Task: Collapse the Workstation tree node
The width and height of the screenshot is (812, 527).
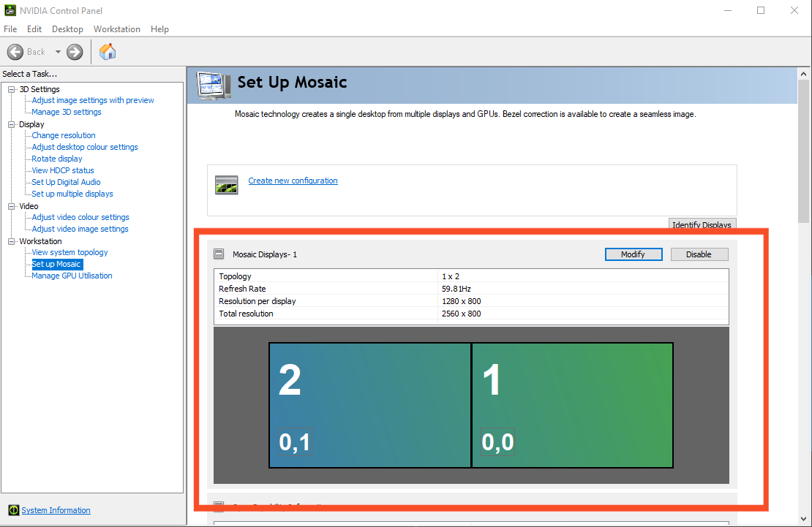Action: 12,241
